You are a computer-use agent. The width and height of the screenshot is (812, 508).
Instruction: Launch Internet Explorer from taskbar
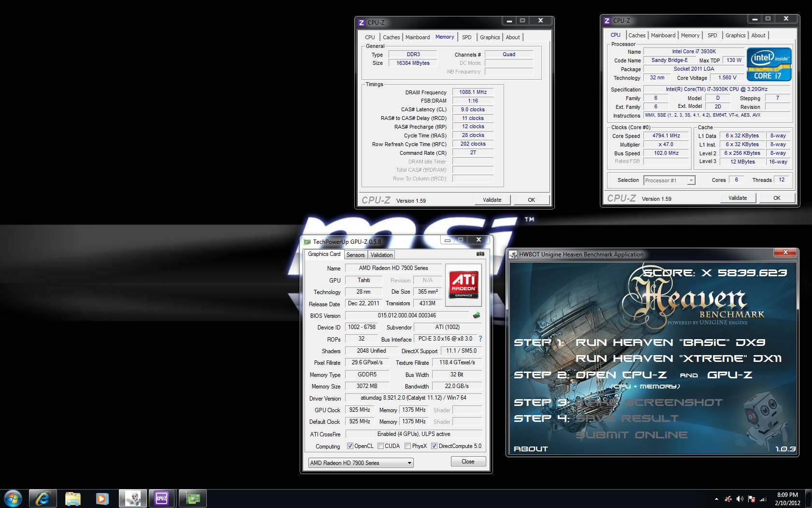(x=43, y=498)
